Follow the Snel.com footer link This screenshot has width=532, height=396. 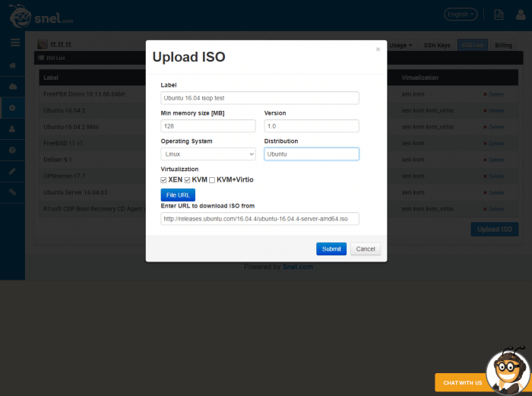coord(298,267)
